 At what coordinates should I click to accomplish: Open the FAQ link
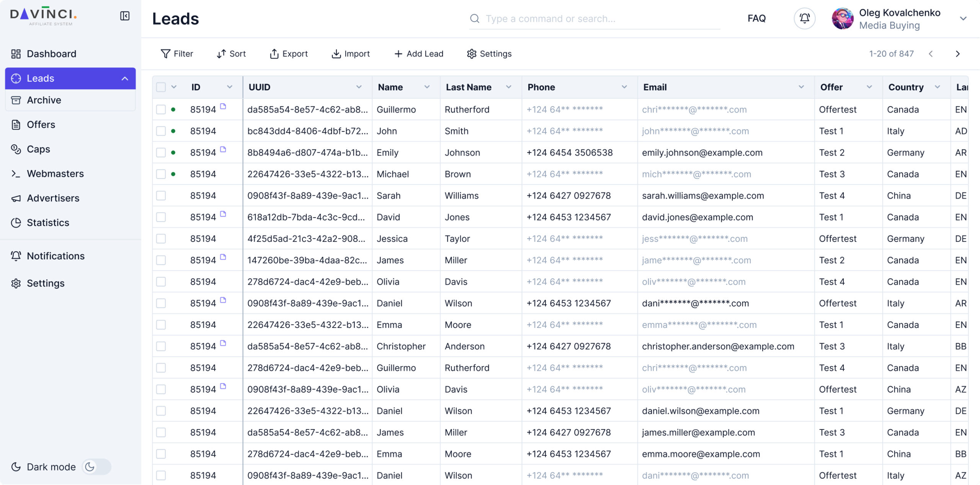756,18
